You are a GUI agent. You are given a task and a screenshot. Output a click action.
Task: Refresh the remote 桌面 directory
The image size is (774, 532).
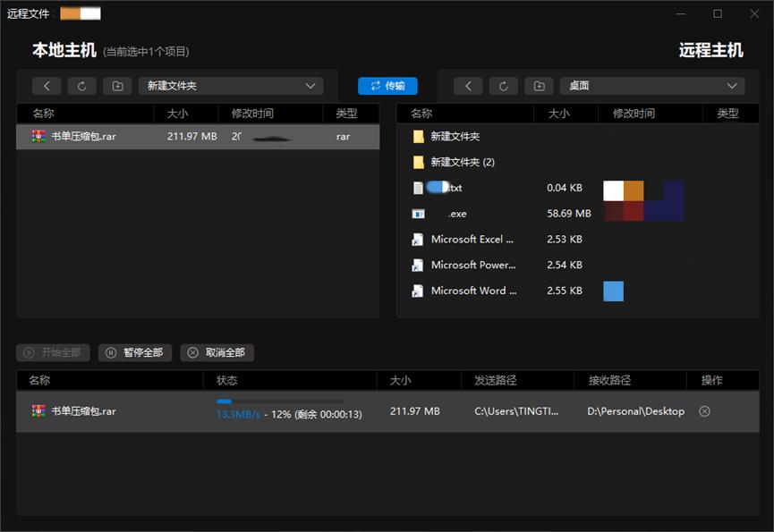point(503,86)
